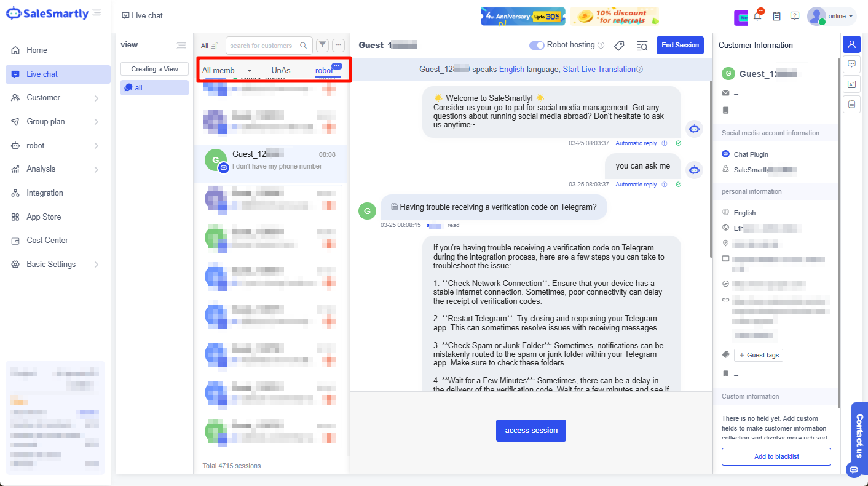868x486 pixels.
Task: Select the robot icon in the left sidebar
Action: tap(15, 145)
